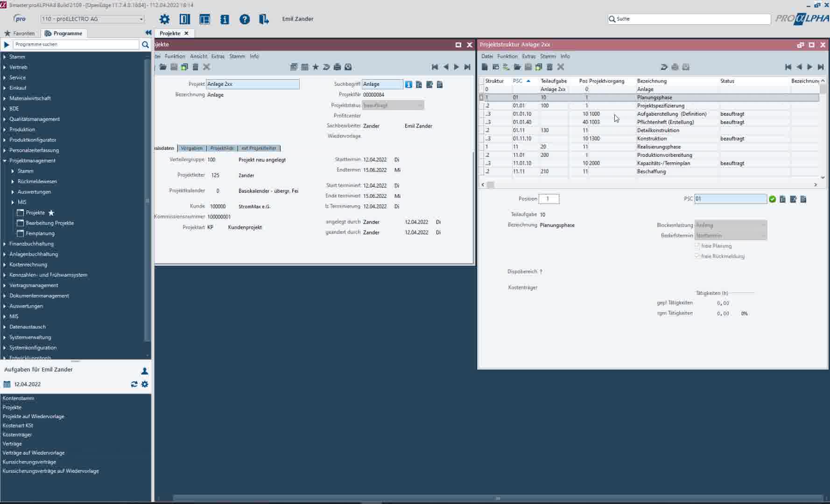830x504 pixels.
Task: Open Bearbeitung Projekte program
Action: coord(49,223)
